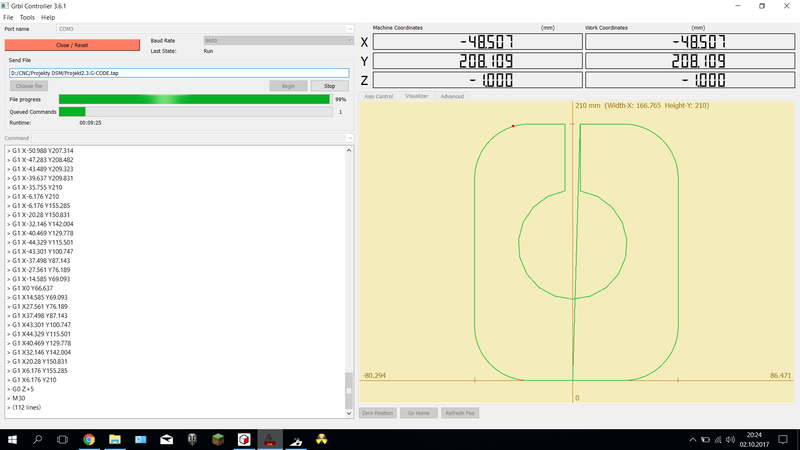Click the log scrollbar up arrow
Screen dimensions: 800x450
click(349, 151)
